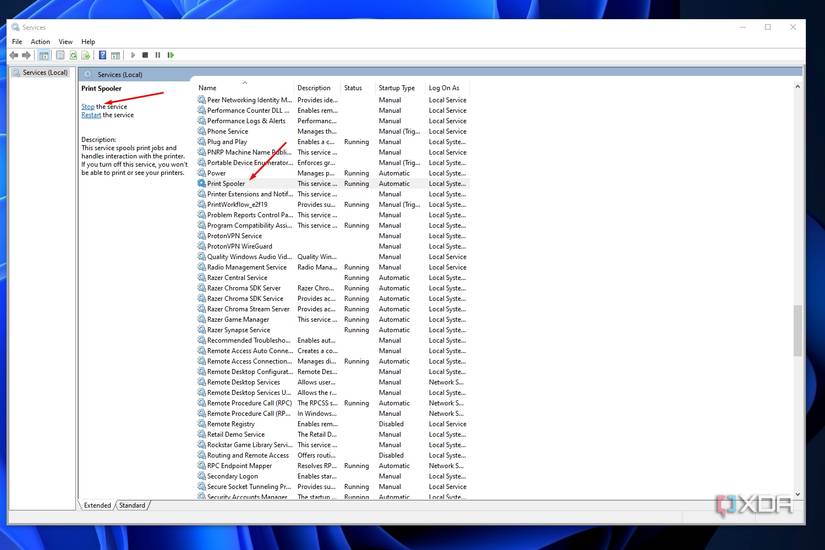This screenshot has height=550, width=825.
Task: Click the ProtonVPN Service gear icon
Action: pos(202,236)
